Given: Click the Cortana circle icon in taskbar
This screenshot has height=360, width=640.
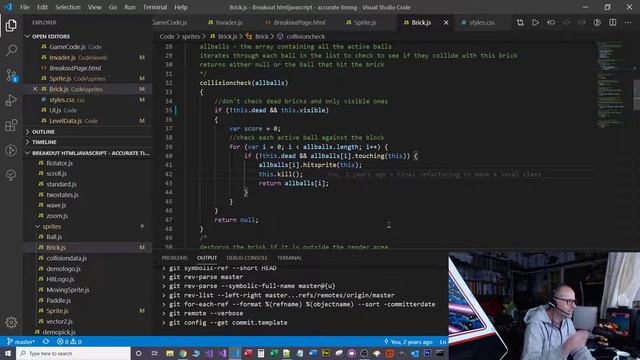Looking at the screenshot, I should (x=138, y=353).
